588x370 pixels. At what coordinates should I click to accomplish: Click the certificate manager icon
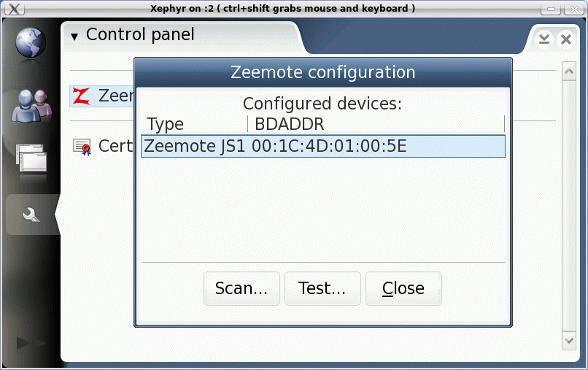pos(82,147)
